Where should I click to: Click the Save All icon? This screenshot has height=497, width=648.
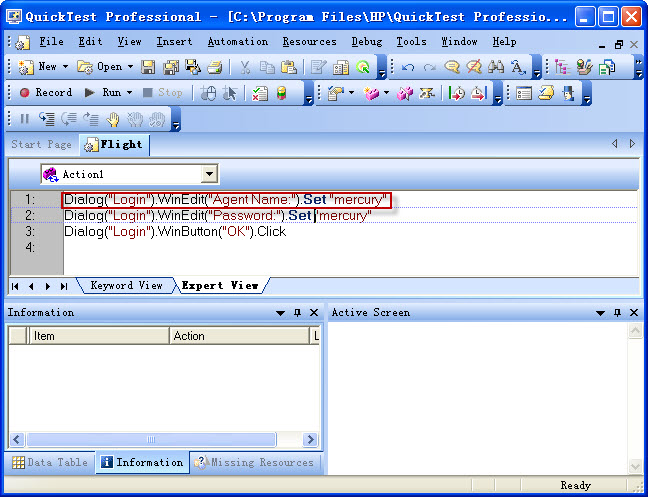pyautogui.click(x=170, y=67)
